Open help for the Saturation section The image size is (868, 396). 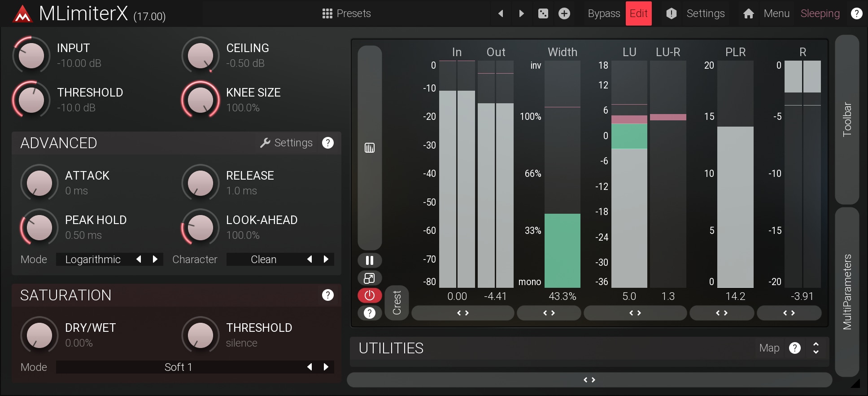[x=328, y=295]
